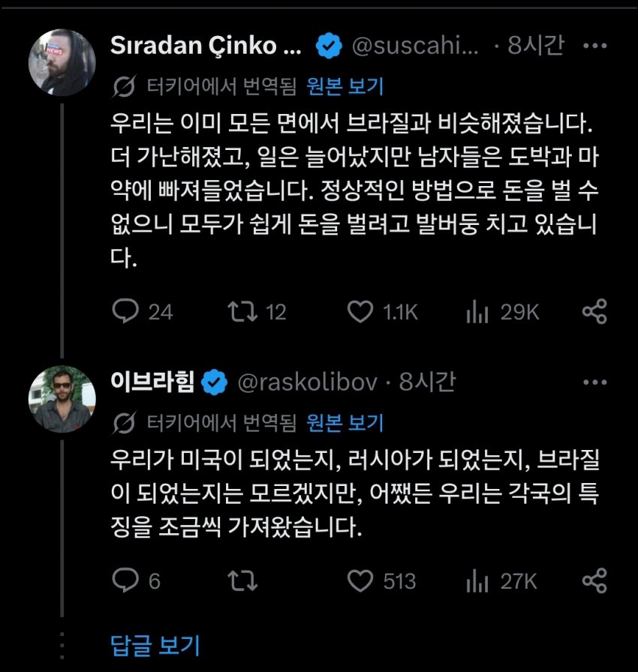This screenshot has height=672, width=638.
Task: Retweet the Sıradan Çinko post
Action: click(240, 312)
